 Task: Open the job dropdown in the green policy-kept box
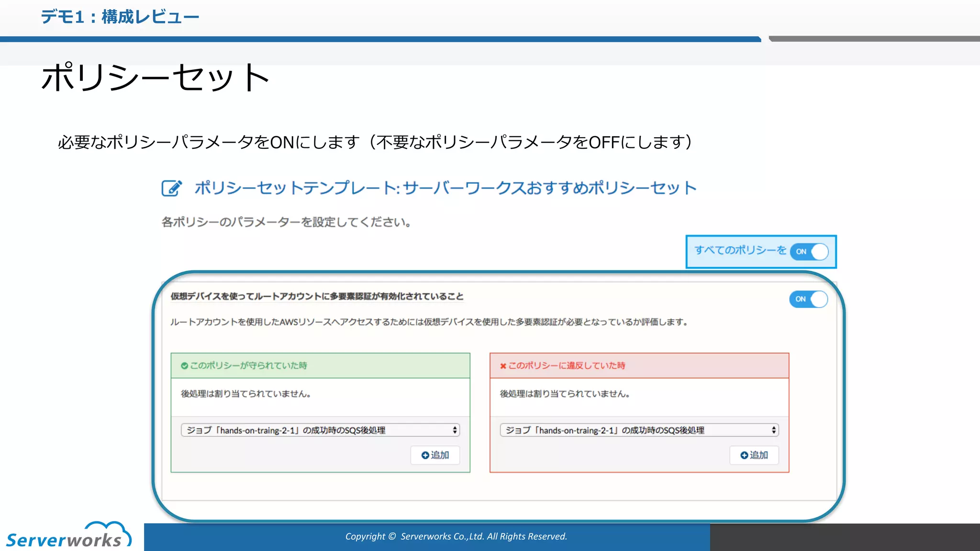click(320, 430)
